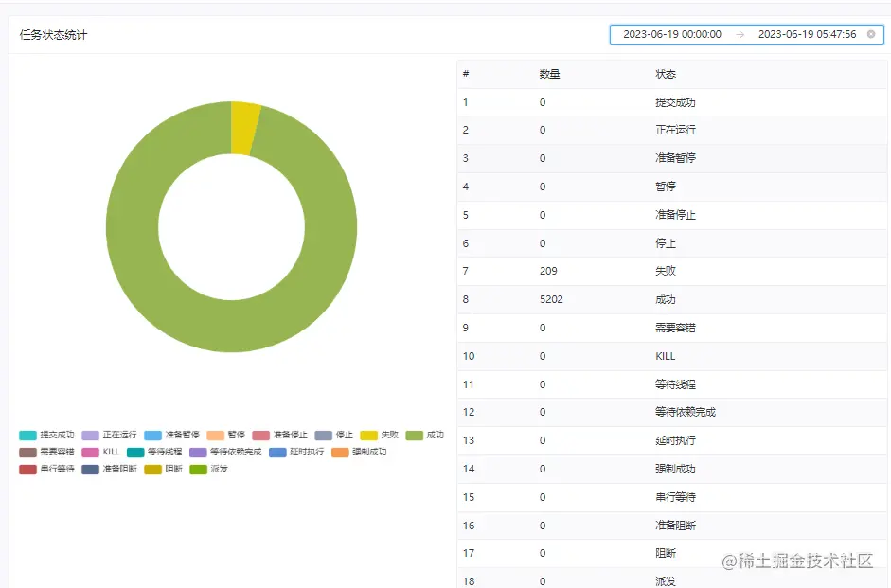Image resolution: width=891 pixels, height=588 pixels.
Task: Click the 准备停止 status in row 5
Action: tap(675, 215)
